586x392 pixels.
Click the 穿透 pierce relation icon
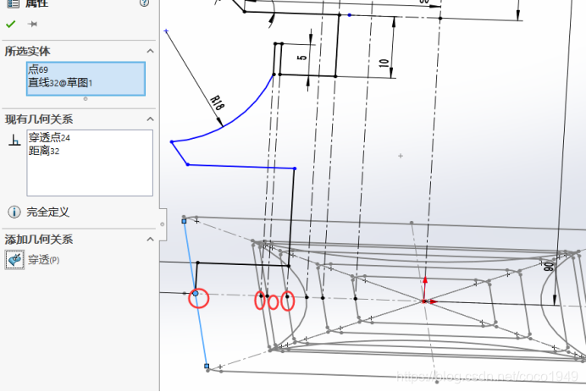click(14, 260)
